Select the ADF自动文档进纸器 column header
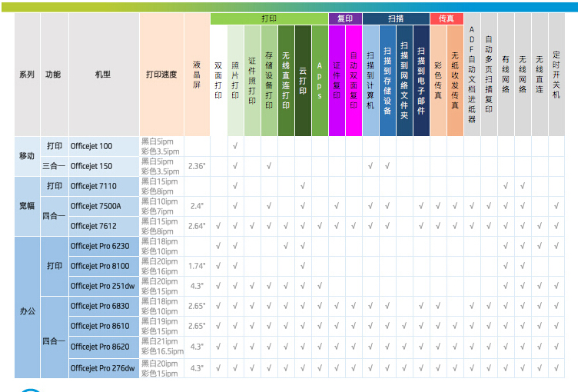Screen dimensions: 581x392 coord(472,75)
